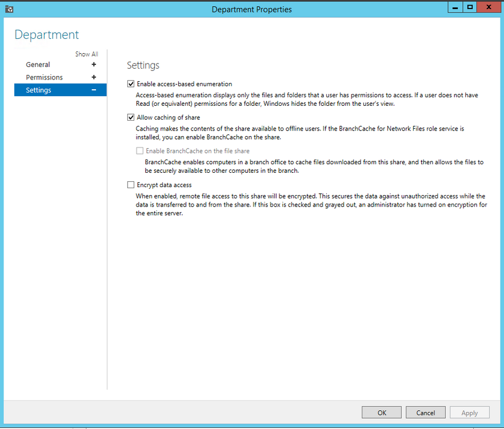Confirm changes with the OK button
504x429 pixels.
[x=382, y=412]
